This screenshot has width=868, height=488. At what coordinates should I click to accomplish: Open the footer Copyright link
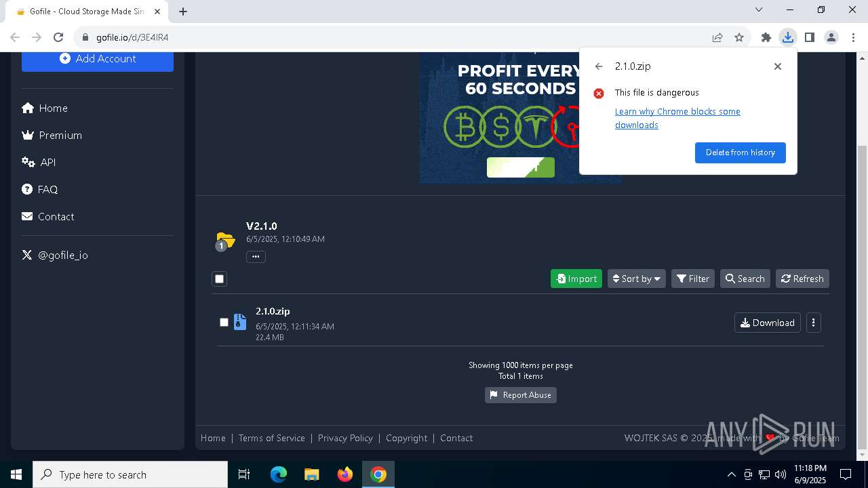point(407,438)
